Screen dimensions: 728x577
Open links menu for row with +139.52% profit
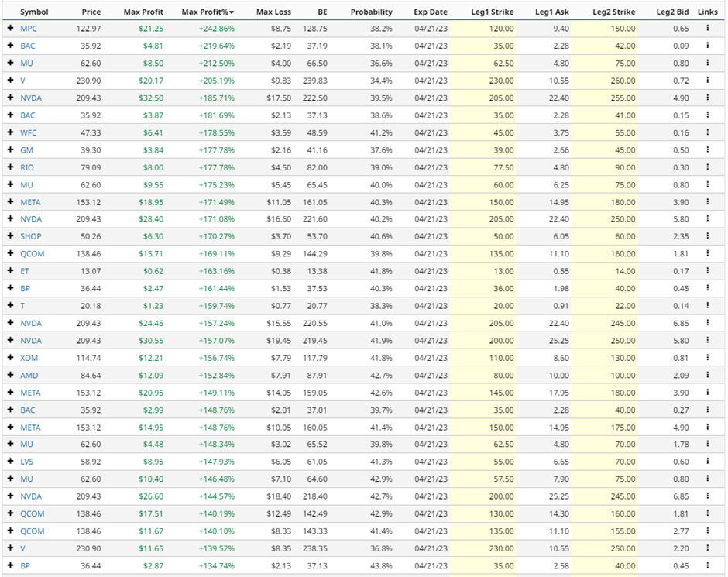[x=708, y=548]
